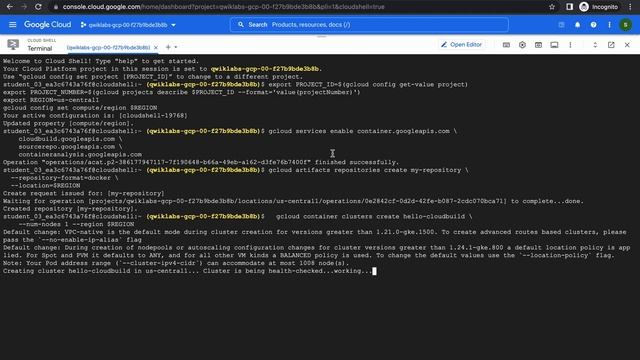Image resolution: width=640 pixels, height=360 pixels.
Task: Open Cloud Shell more options menu
Action: pyautogui.click(x=570, y=45)
